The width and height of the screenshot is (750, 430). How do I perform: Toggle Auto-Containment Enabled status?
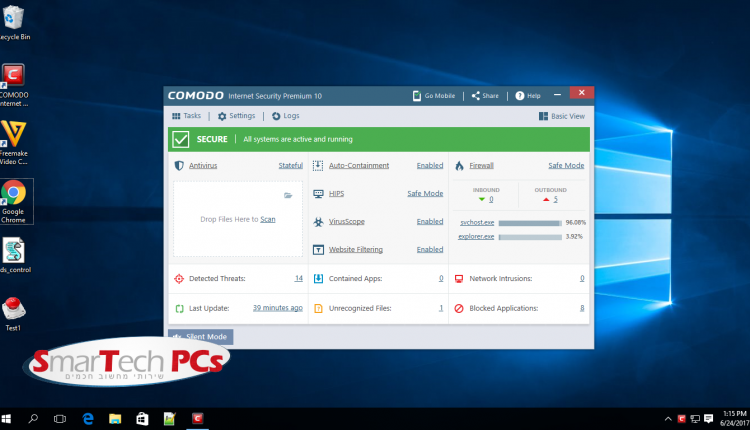tap(430, 165)
